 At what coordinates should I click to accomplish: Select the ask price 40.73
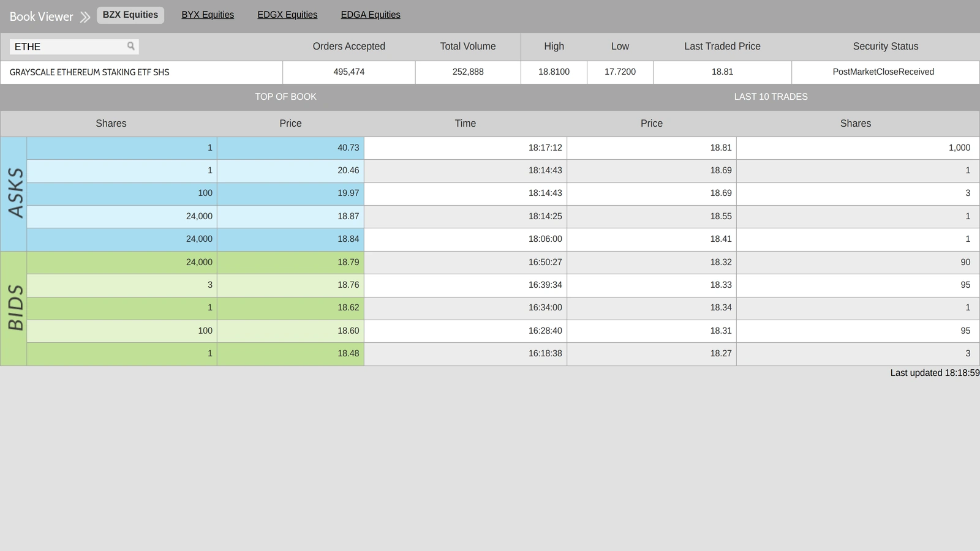click(x=349, y=148)
